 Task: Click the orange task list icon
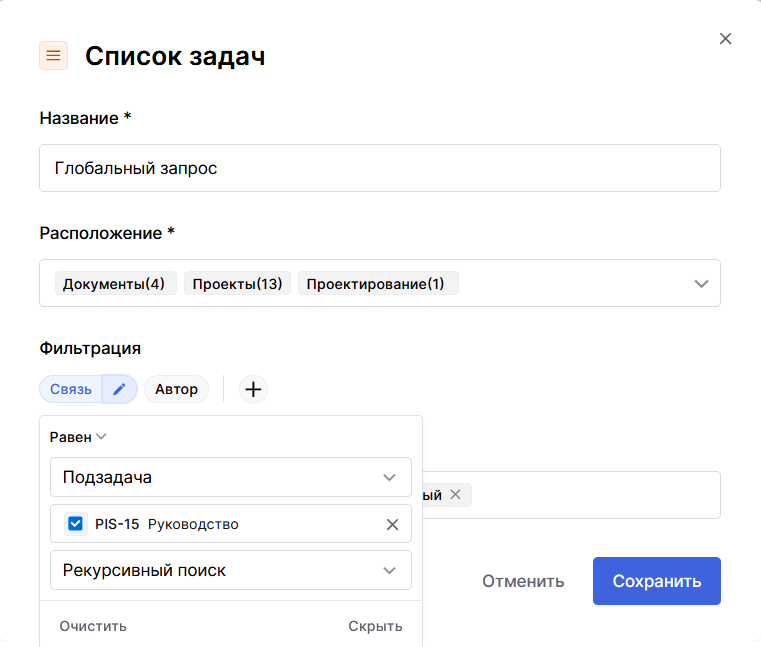click(x=53, y=56)
